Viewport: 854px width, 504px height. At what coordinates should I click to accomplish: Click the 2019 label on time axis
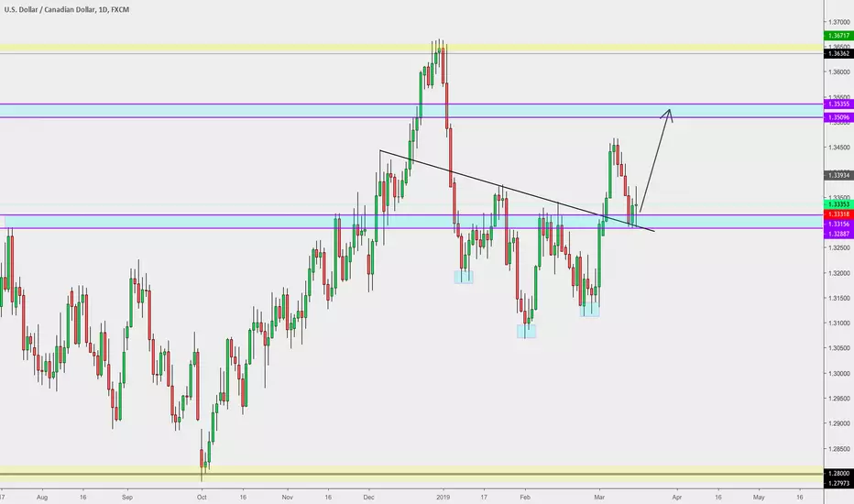443,497
